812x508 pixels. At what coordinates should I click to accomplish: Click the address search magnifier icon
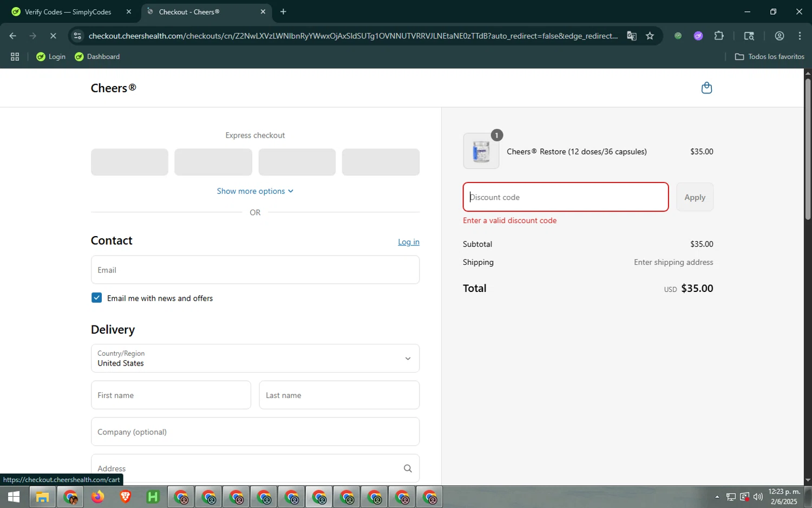pyautogui.click(x=408, y=468)
